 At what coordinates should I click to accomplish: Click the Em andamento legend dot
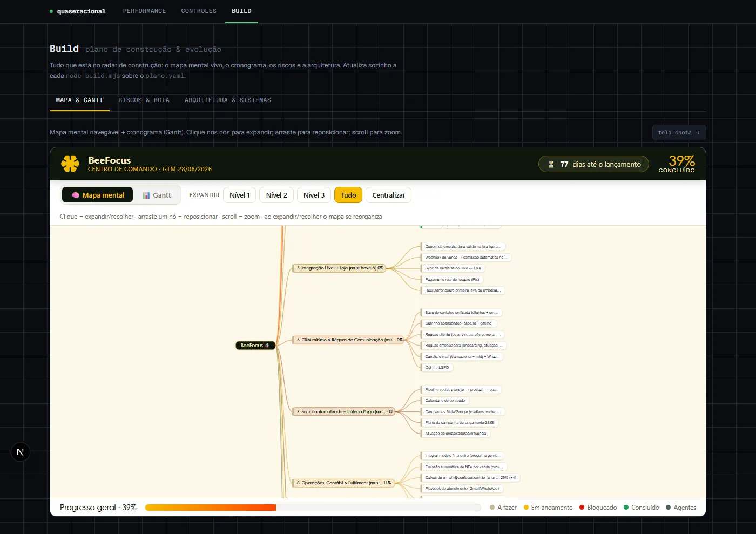[x=526, y=508]
